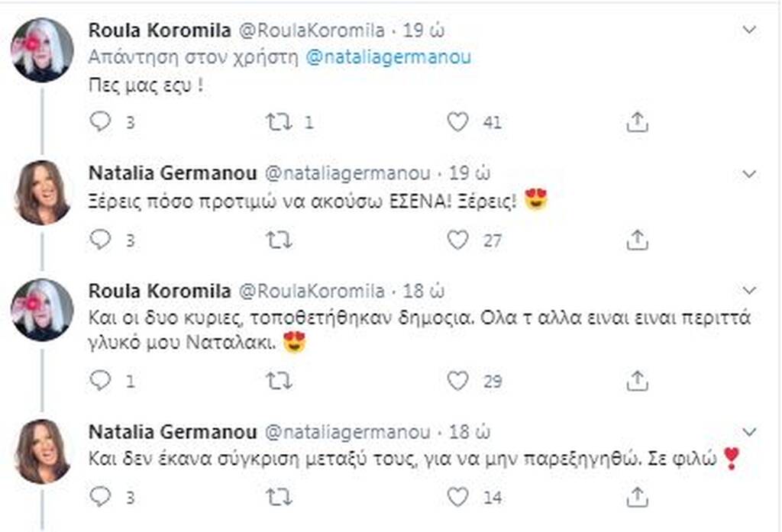Image resolution: width=782 pixels, height=532 pixels.
Task: Retweet Natalia's "Ξέρεις πόσο προτιμώ" tweet
Action: 279,240
